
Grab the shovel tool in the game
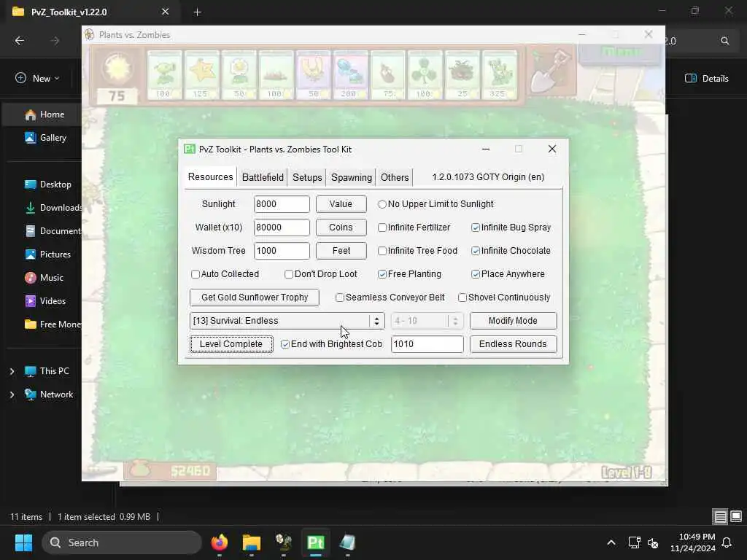550,71
